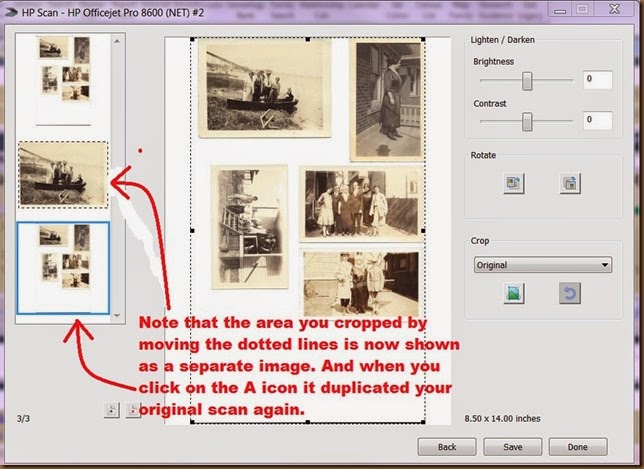The width and height of the screenshot is (644, 469).
Task: Click the Done button
Action: (578, 446)
